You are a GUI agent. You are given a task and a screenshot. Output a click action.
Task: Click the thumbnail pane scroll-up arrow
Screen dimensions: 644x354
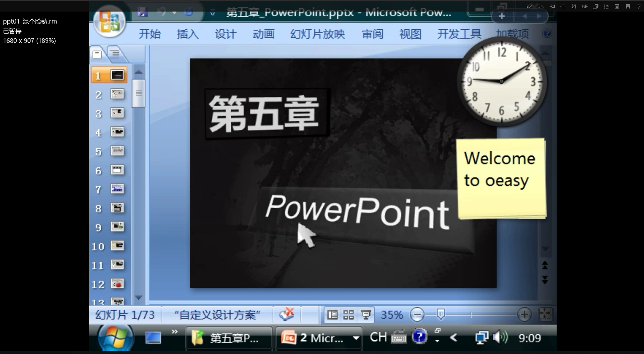138,72
